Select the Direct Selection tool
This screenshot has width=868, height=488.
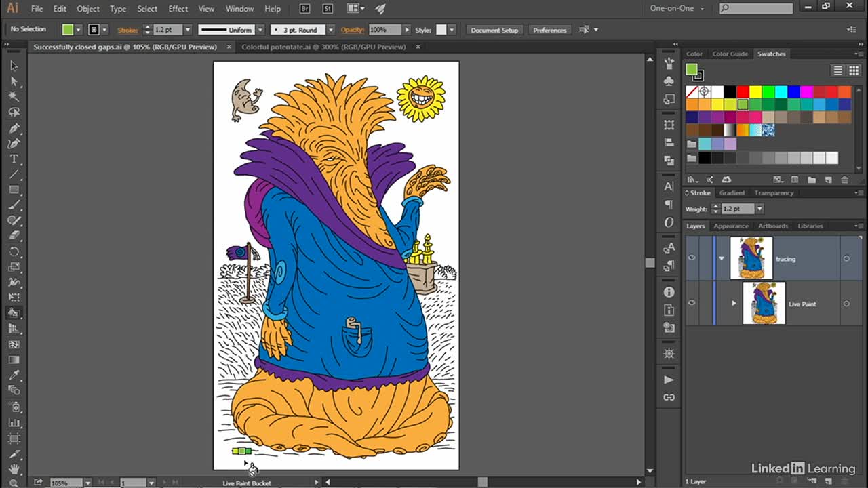coord(14,81)
